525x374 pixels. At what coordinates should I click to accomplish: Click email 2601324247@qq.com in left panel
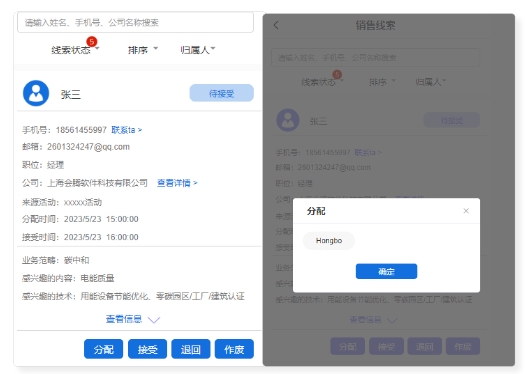(88, 147)
